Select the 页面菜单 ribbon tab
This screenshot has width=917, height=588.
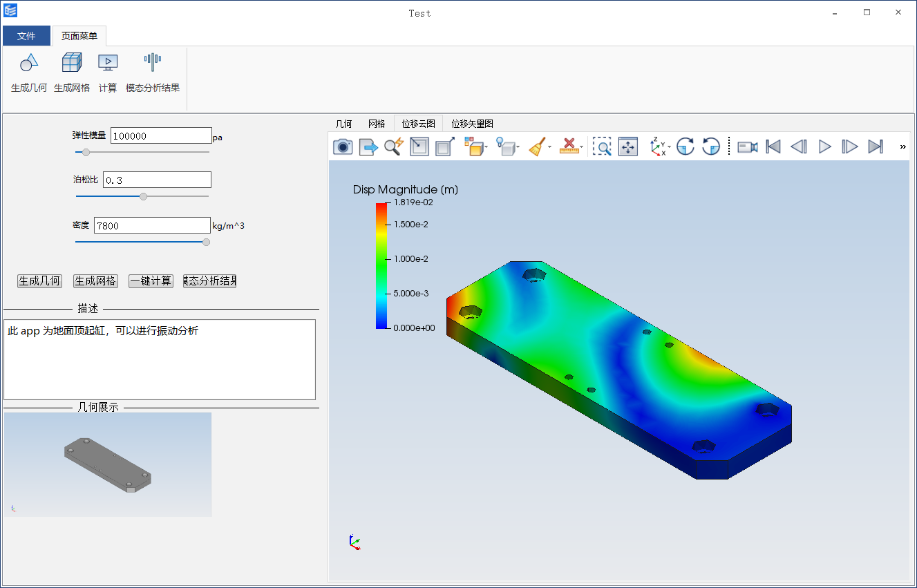click(79, 36)
